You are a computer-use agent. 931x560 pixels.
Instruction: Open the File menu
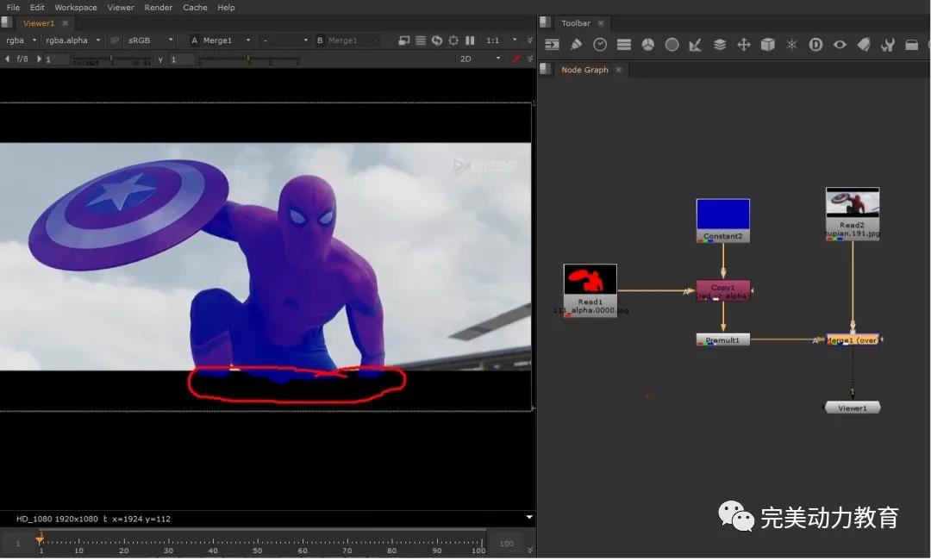coord(13,7)
